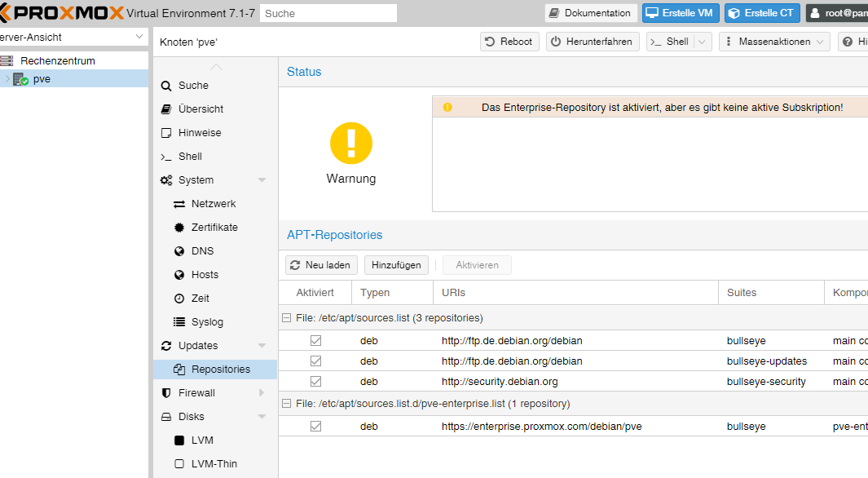
Task: Open the Shell button dropdown arrow
Action: point(702,42)
